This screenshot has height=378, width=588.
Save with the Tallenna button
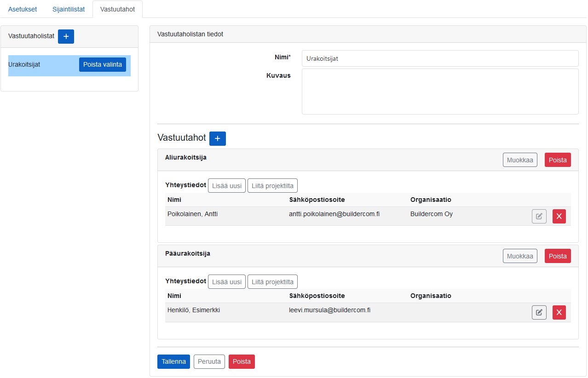[x=173, y=361]
